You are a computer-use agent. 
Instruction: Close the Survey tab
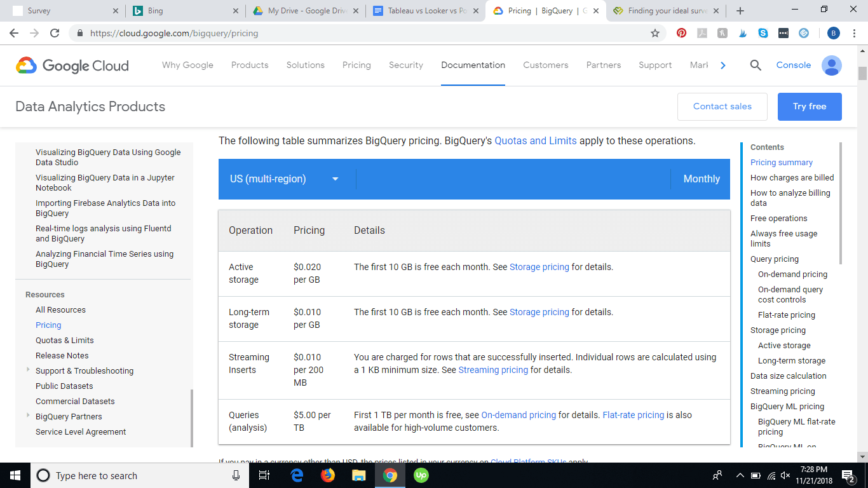(x=115, y=11)
